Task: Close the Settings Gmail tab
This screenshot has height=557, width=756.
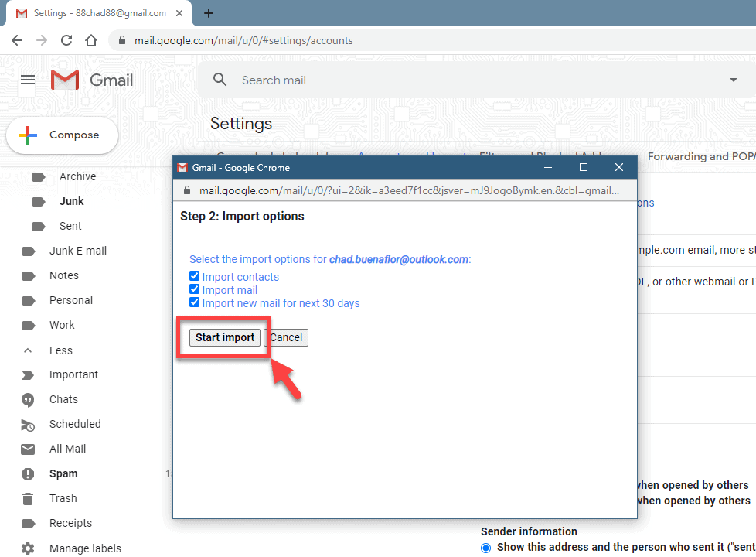Action: [x=179, y=13]
